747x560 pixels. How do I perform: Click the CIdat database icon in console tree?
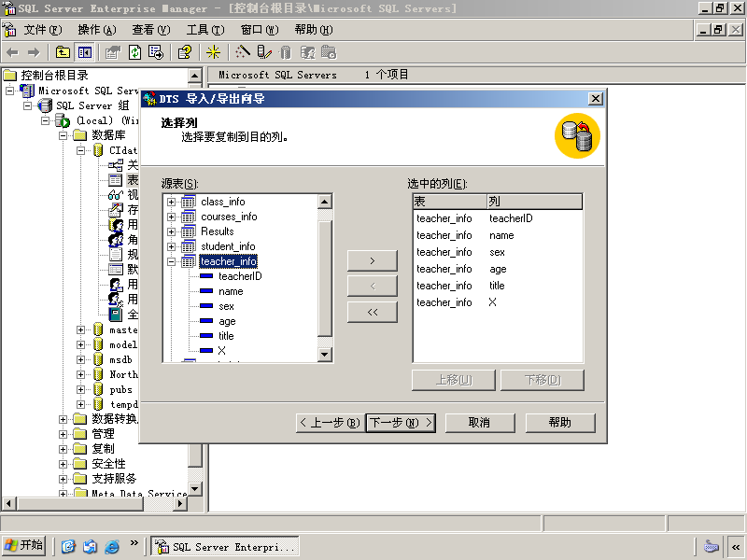click(98, 150)
